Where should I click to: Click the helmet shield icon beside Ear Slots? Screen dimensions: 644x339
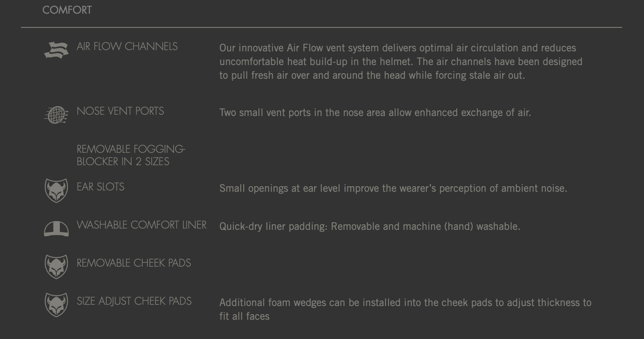pyautogui.click(x=56, y=190)
